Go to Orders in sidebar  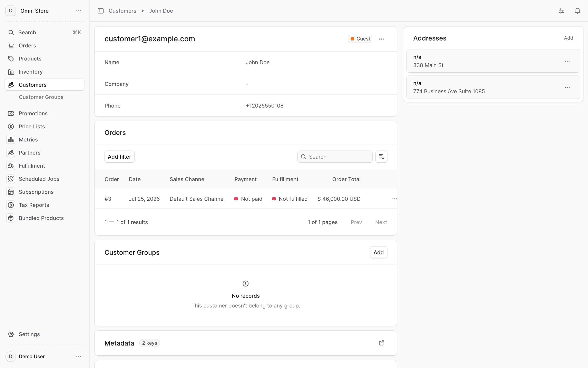[45, 46]
